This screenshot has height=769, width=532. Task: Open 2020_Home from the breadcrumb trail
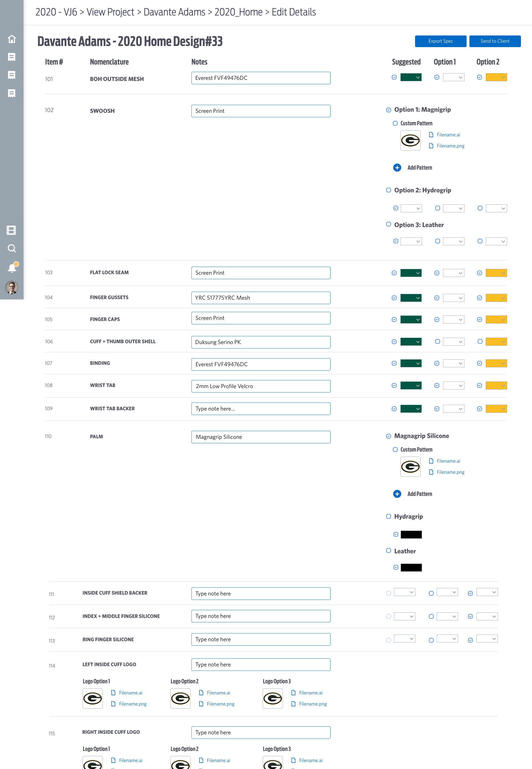(239, 12)
